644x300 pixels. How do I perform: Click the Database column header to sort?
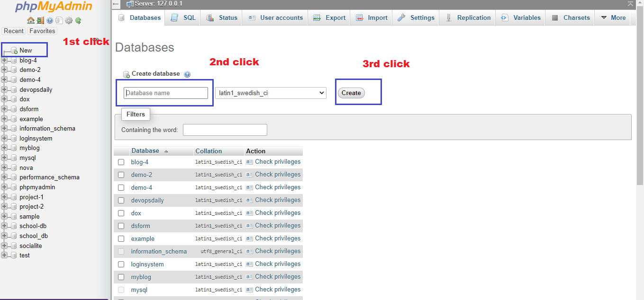coord(145,150)
